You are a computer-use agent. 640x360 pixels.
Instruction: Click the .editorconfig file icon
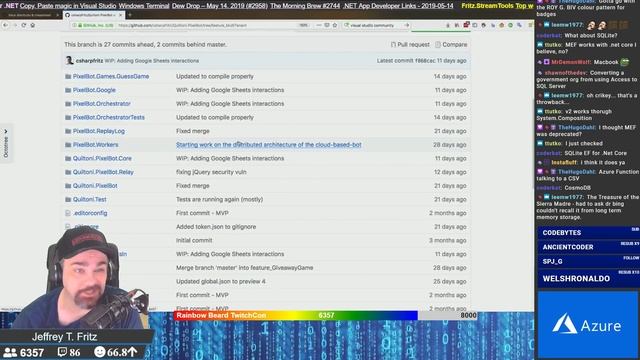coord(68,213)
